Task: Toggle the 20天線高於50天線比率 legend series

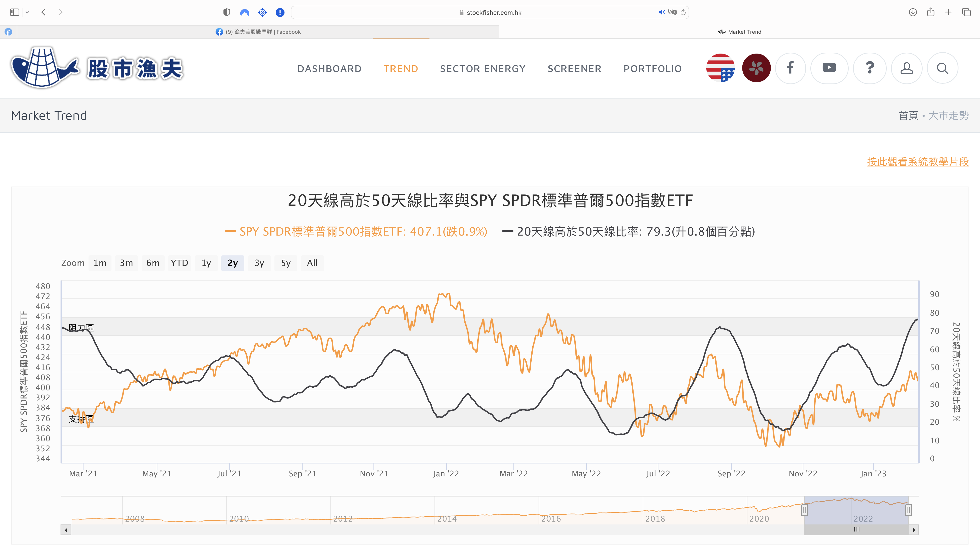Action: pyautogui.click(x=629, y=231)
